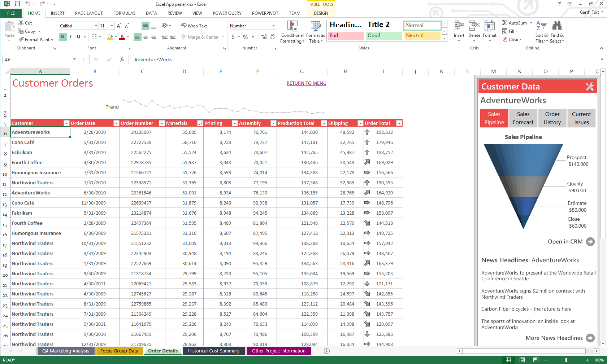The width and height of the screenshot is (607, 364).
Task: Click the Increase Decimal icon
Action: click(264, 37)
